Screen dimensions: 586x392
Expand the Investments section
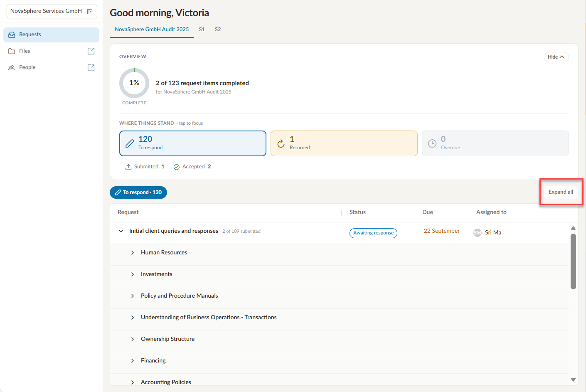point(133,274)
